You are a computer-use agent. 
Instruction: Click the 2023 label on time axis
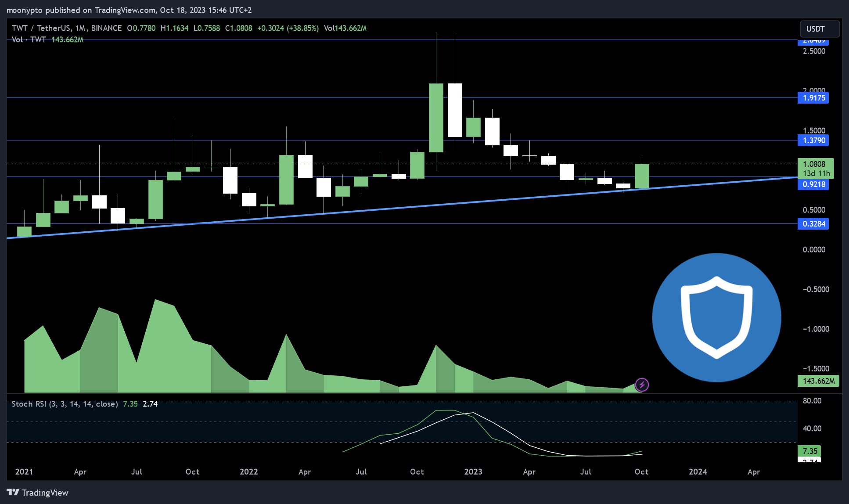click(473, 472)
